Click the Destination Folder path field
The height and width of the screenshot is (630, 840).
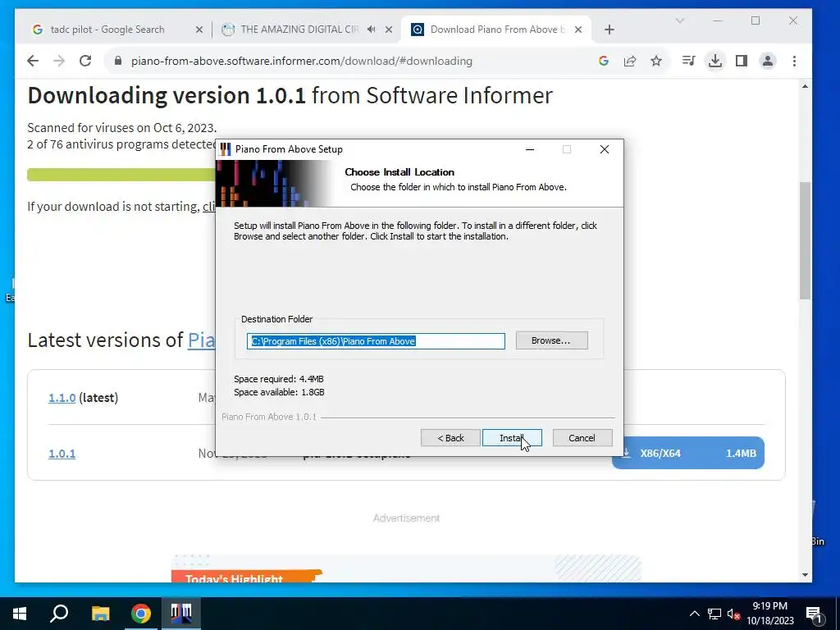(376, 341)
